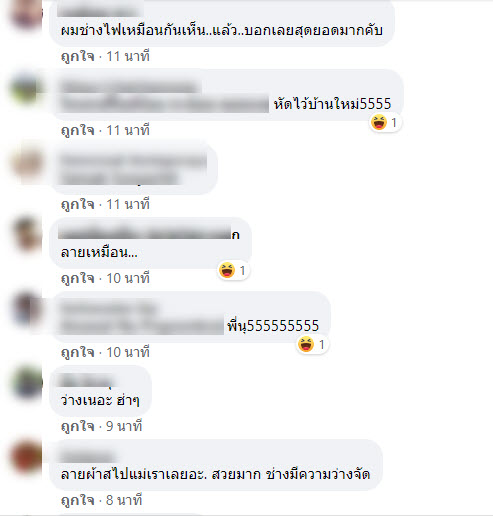The height and width of the screenshot is (516, 493).
Task: Open avatar beside the พี่นุ555555555 comment
Action: pos(27,307)
